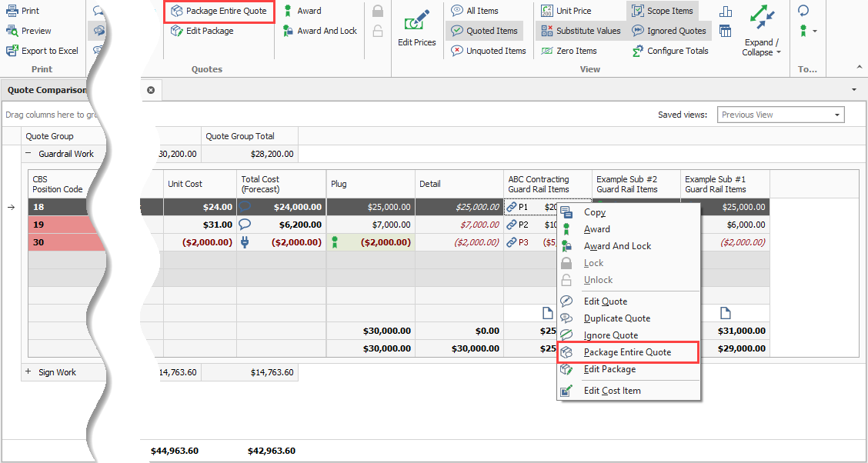
Task: Select Package Entire Quote in context menu
Action: [x=626, y=352]
